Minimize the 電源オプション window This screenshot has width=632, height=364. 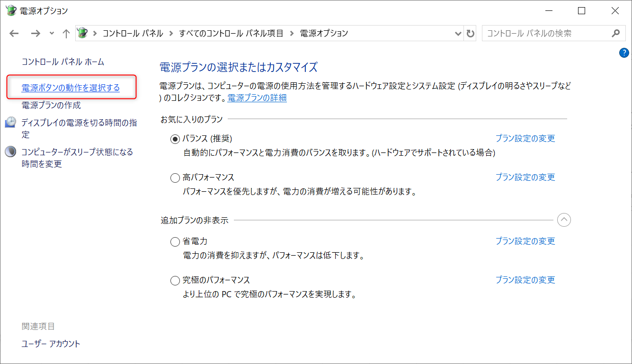[549, 10]
